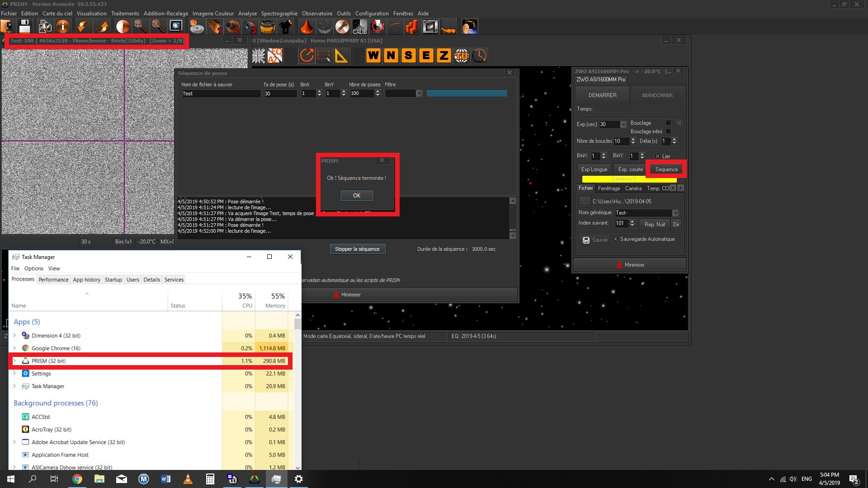
Task: Click the Sequence button in camera panel
Action: [x=666, y=169]
